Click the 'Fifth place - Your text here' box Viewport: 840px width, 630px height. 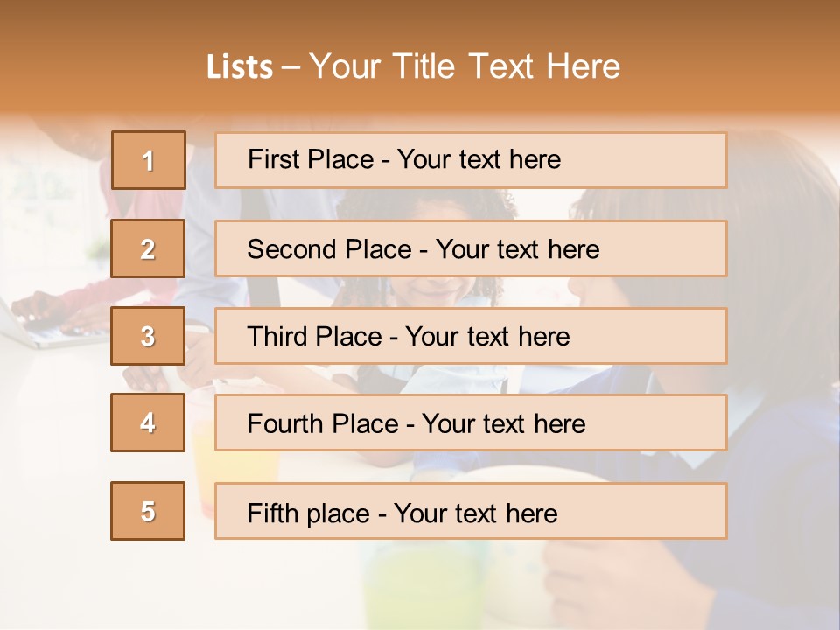point(471,511)
